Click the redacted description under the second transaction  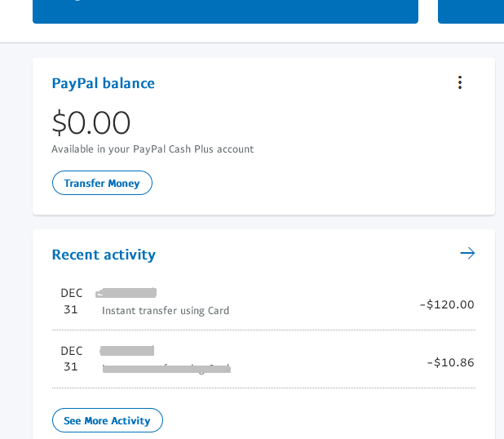click(x=166, y=369)
